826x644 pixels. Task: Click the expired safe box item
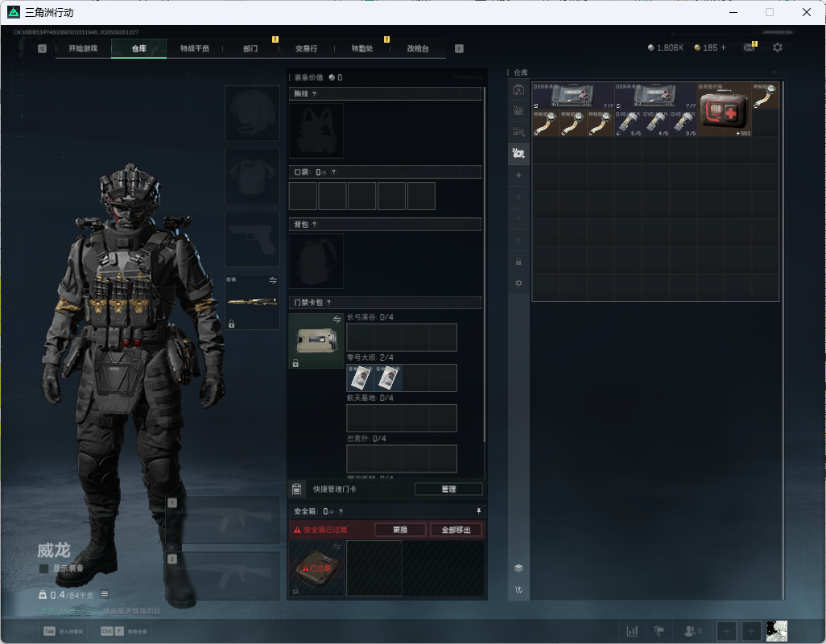(316, 568)
